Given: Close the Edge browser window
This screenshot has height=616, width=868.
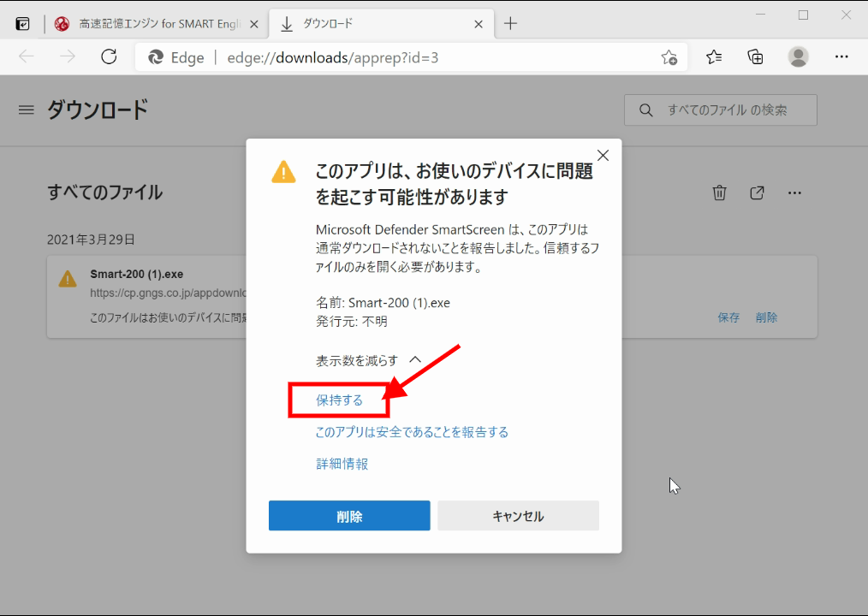Looking at the screenshot, I should pos(846,15).
